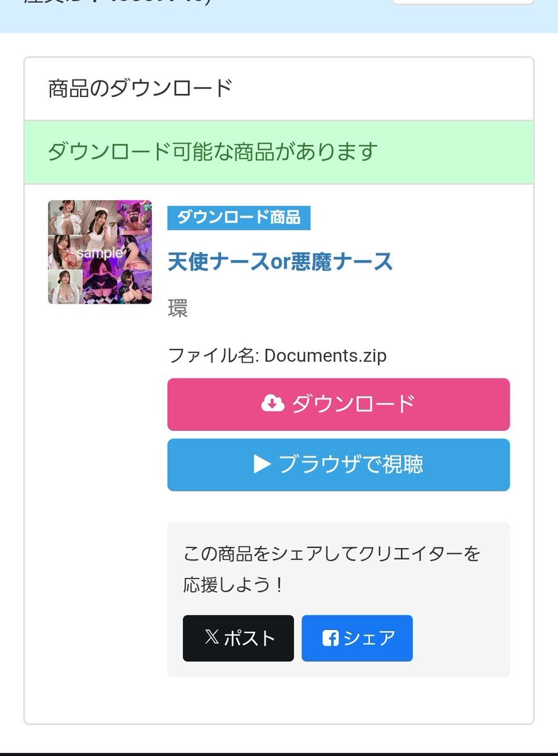The image size is (558, 756).
Task: Click the ダウンロード商品 badge label
Action: (x=238, y=218)
